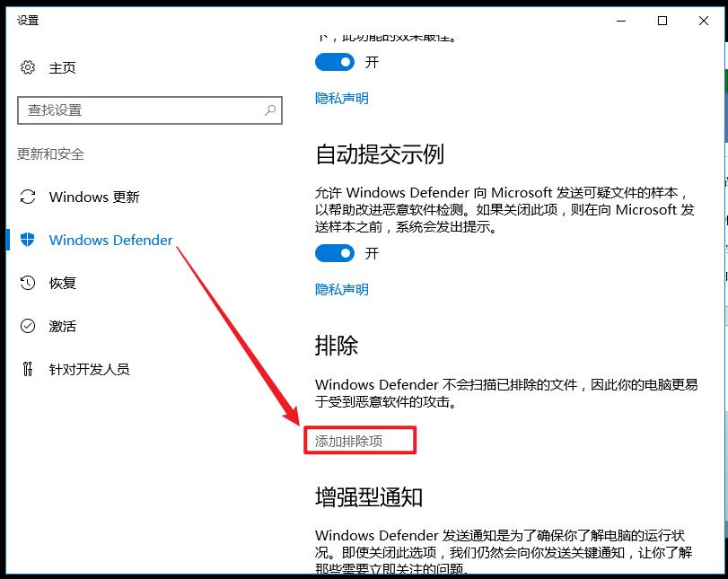This screenshot has height=579, width=728.
Task: Open the 主页 home page
Action: coord(62,68)
